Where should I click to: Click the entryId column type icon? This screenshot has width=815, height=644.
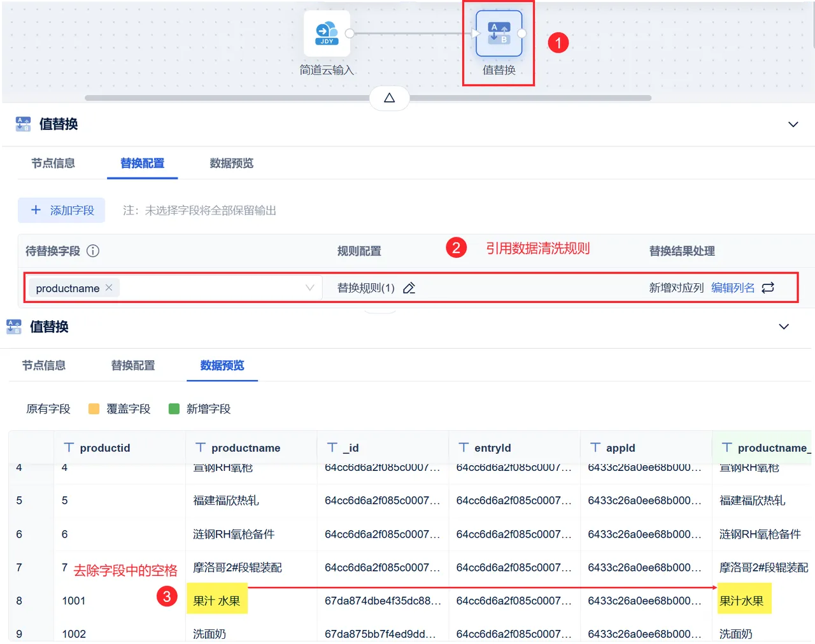pos(464,447)
